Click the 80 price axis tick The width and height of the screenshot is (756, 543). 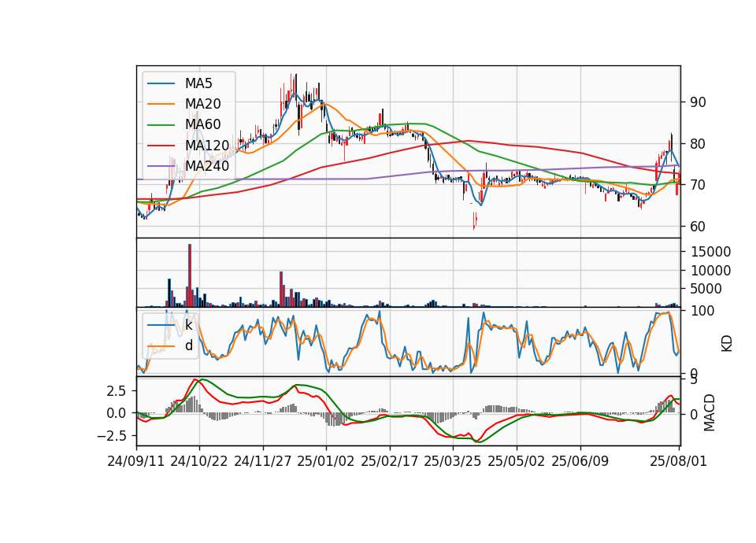click(698, 143)
